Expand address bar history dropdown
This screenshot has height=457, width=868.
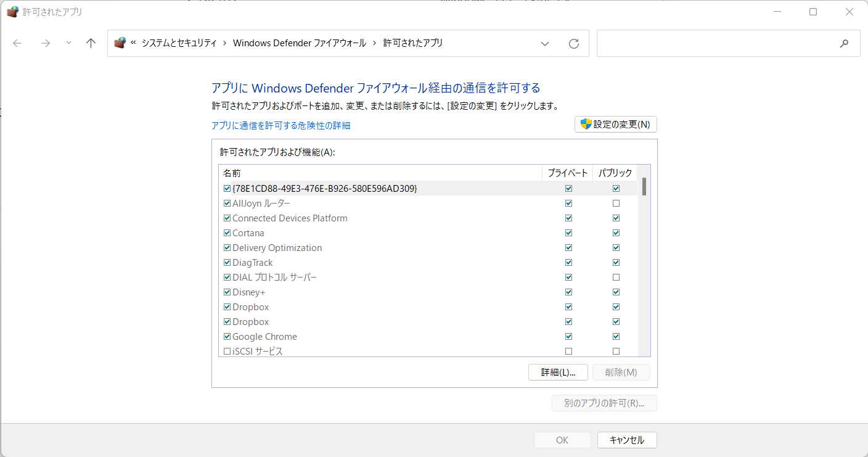(x=545, y=43)
